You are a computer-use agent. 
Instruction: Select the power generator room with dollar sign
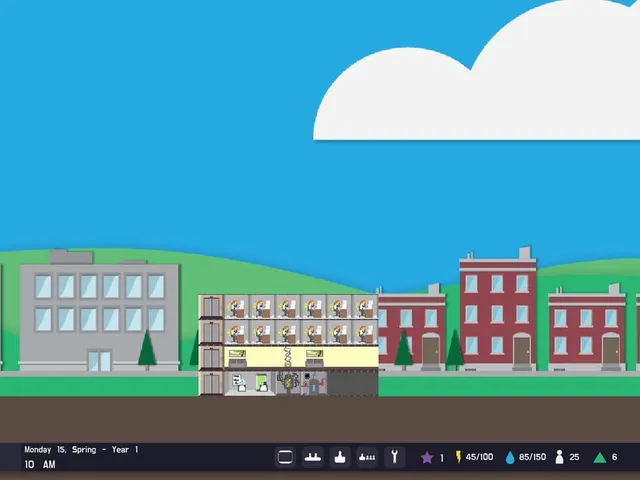click(289, 383)
